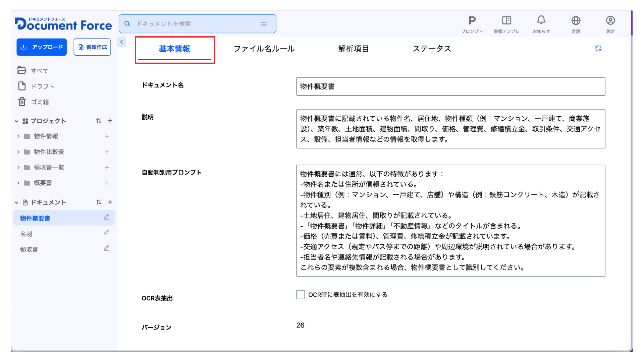Viewport: 644px width, 362px height.
Task: Enable OCR時に表抽出を有効にする checkbox
Action: [x=301, y=295]
